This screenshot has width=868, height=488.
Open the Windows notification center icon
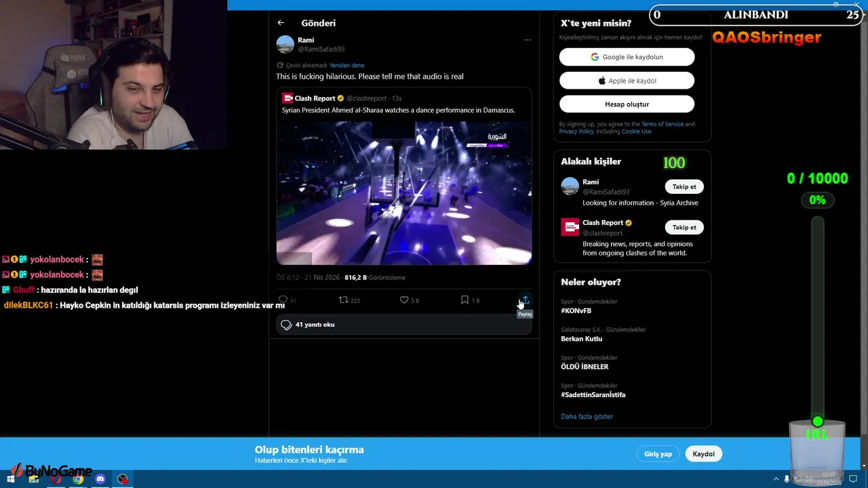coord(853,479)
